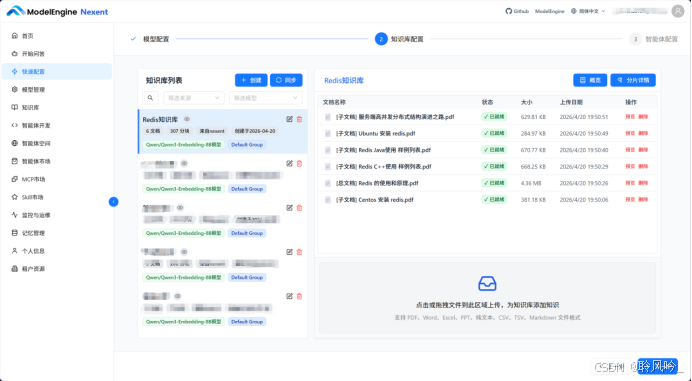Click the inbox upload icon in the drop area
692x381 pixels.
pyautogui.click(x=487, y=283)
